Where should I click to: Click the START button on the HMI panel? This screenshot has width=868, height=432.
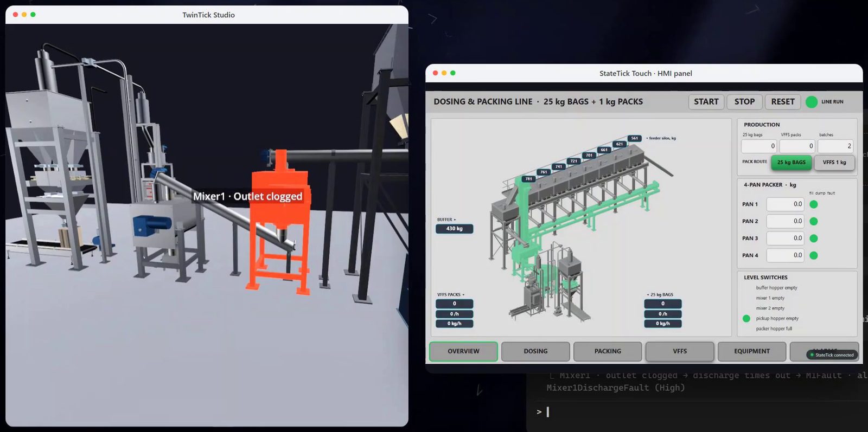point(706,102)
